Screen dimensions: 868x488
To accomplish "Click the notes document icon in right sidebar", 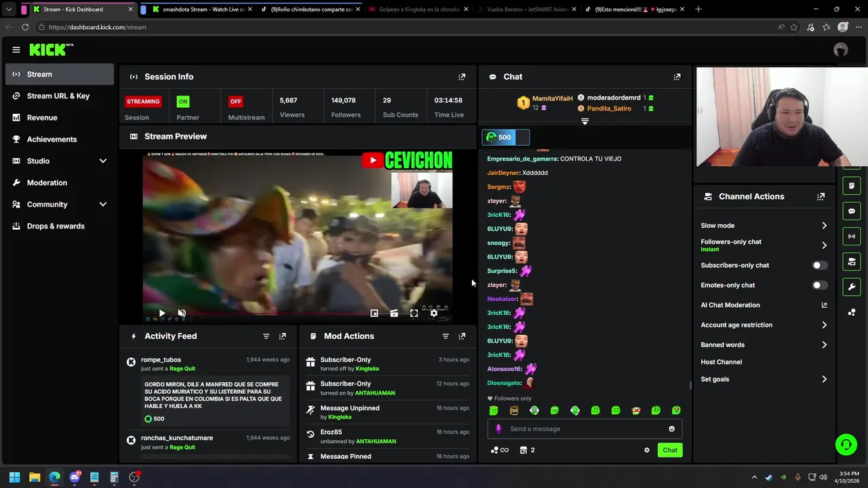I will click(x=852, y=186).
